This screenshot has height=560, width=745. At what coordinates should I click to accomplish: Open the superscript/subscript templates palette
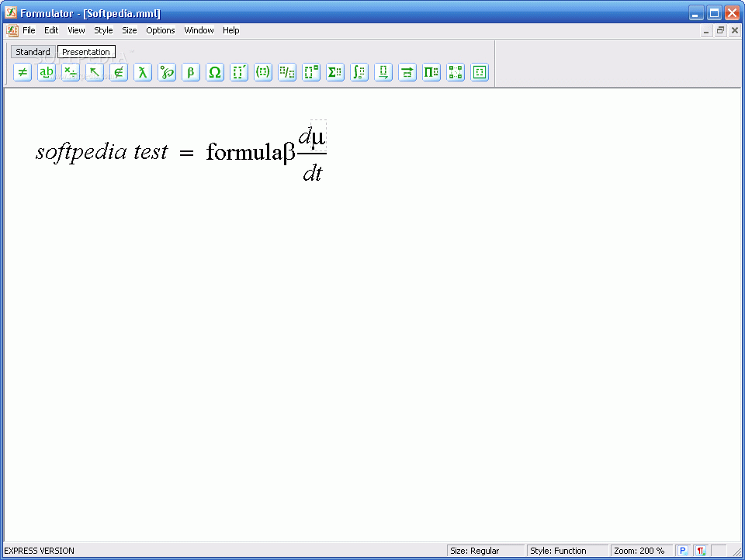pos(311,72)
